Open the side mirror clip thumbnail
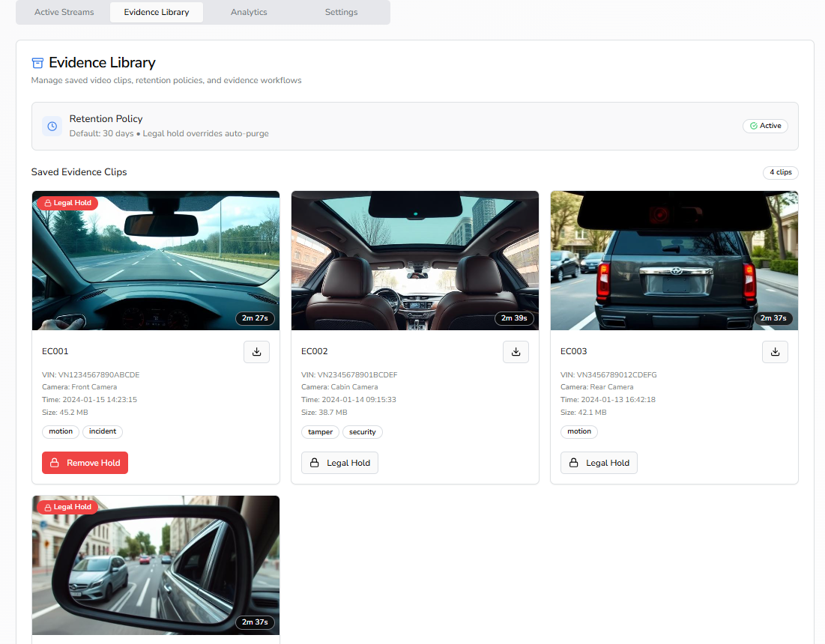 (x=156, y=565)
